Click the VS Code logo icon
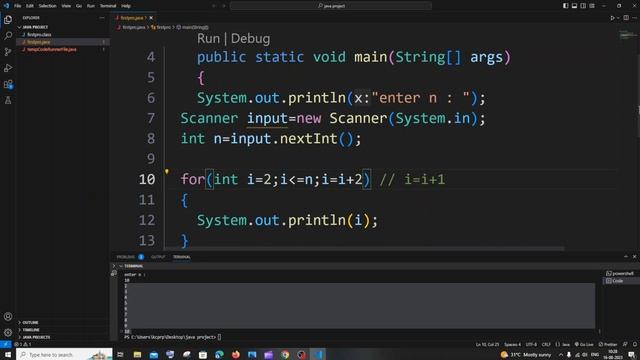The width and height of the screenshot is (640, 360). [6, 6]
